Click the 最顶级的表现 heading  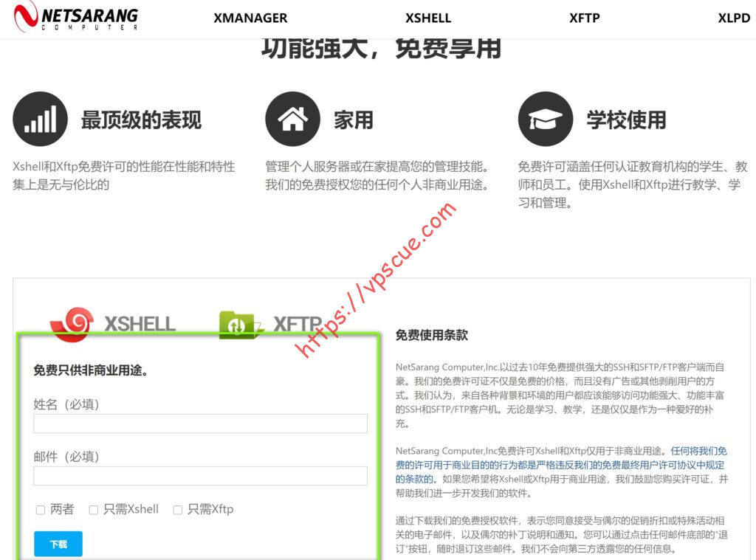(x=141, y=120)
